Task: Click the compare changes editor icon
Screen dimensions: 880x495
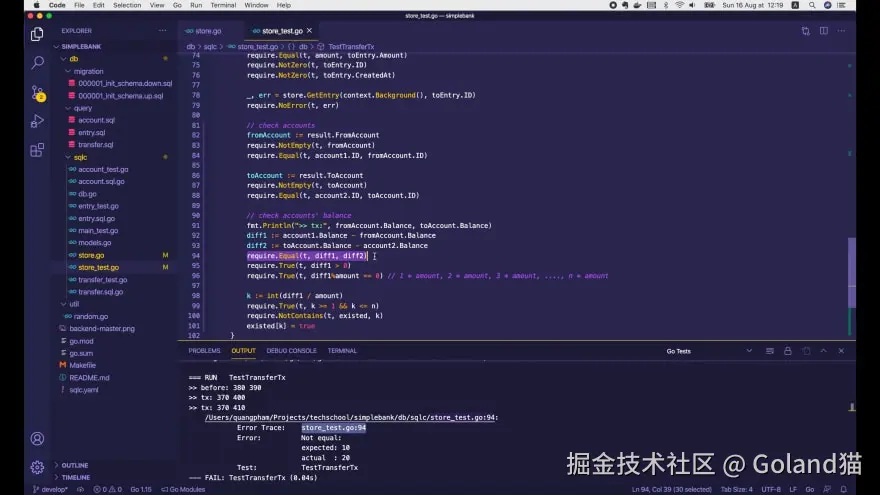Action: [x=805, y=31]
